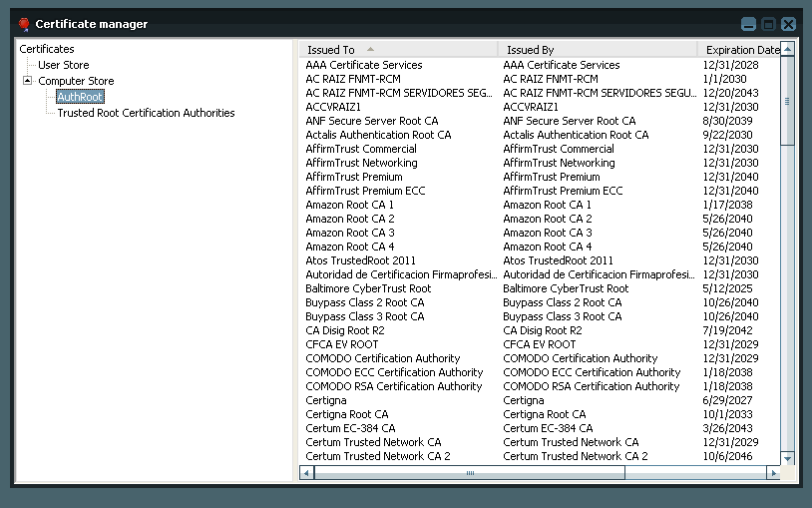Close the Certificate manager window

coord(788,24)
